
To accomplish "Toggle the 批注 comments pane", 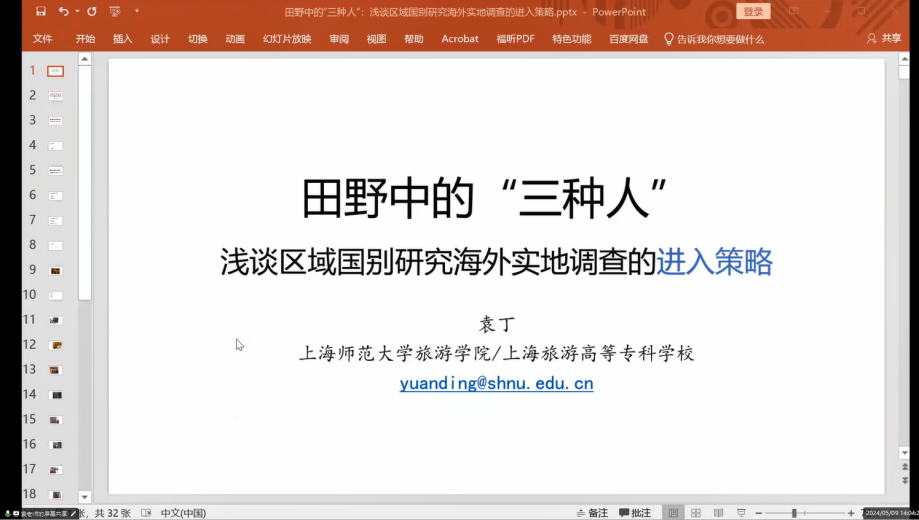I will click(635, 513).
